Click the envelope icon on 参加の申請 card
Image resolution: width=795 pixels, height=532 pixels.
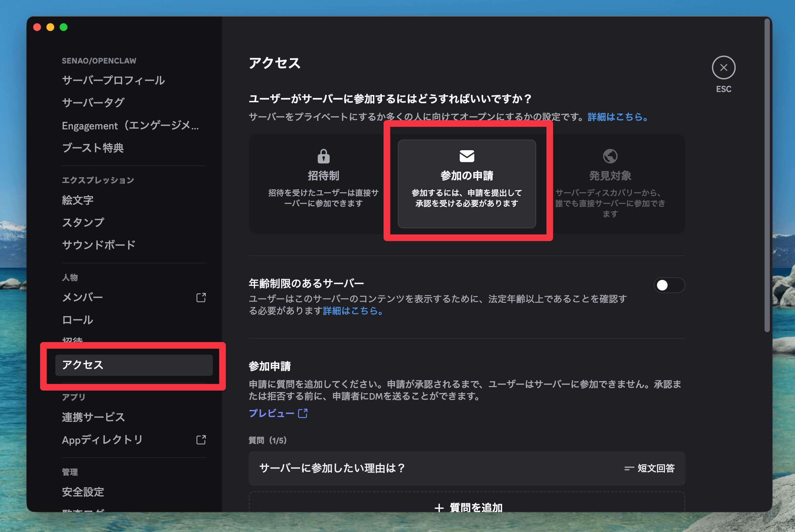tap(467, 156)
